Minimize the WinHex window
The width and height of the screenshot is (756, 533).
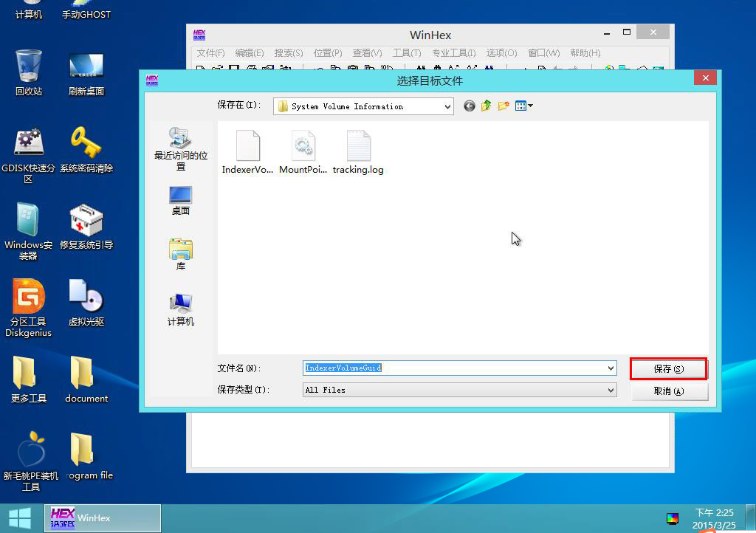click(x=607, y=32)
